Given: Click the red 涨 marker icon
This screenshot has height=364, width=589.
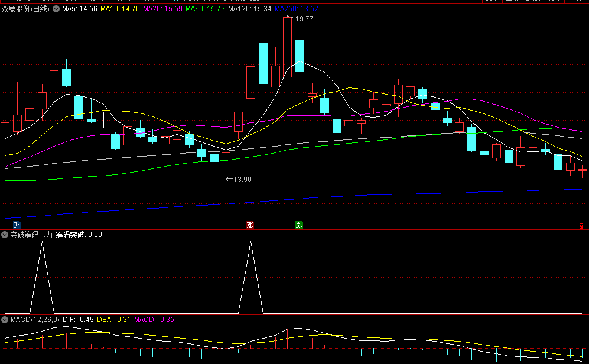Looking at the screenshot, I should tap(250, 225).
